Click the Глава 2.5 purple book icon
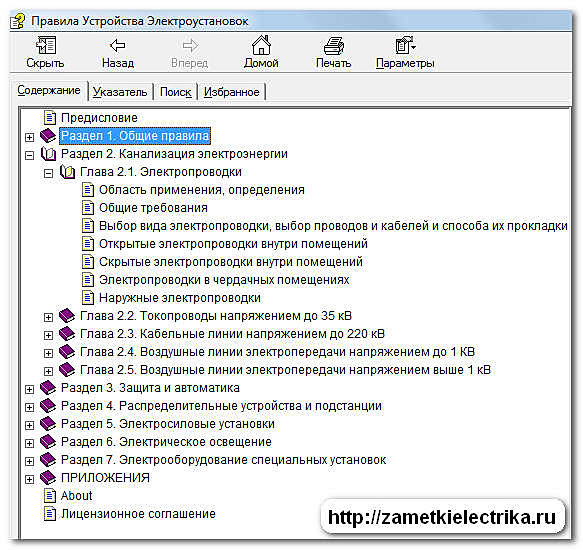Image resolution: width=583 pixels, height=550 pixels. 67,370
